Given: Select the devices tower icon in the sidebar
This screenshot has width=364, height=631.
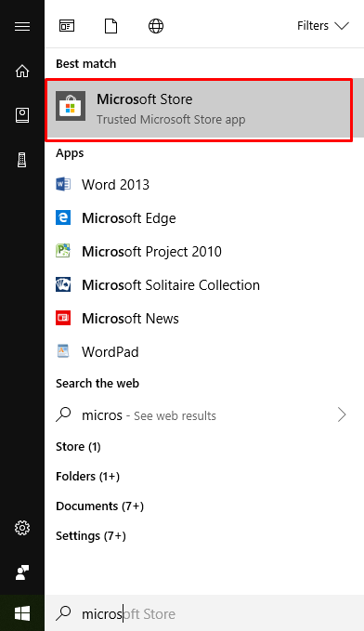Looking at the screenshot, I should point(22,160).
